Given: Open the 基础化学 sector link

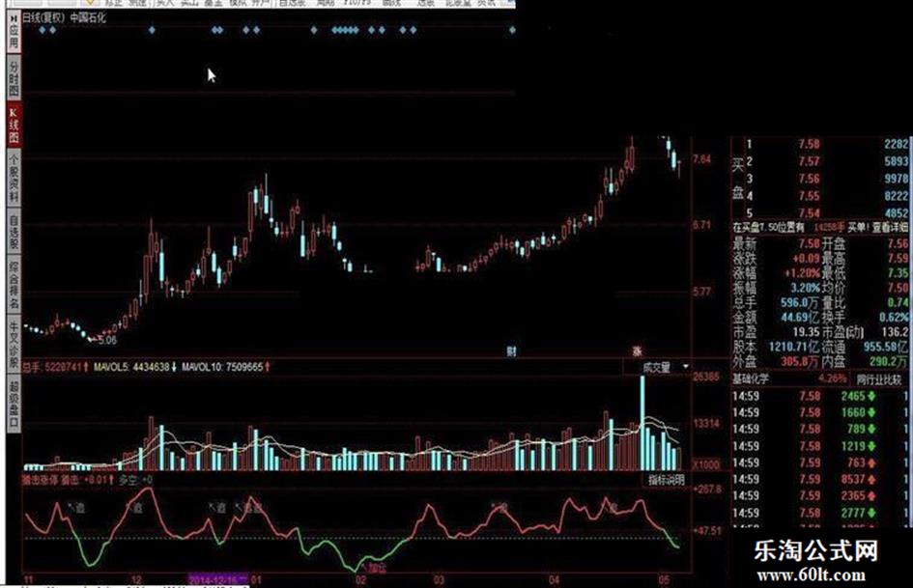Looking at the screenshot, I should pyautogui.click(x=751, y=379).
